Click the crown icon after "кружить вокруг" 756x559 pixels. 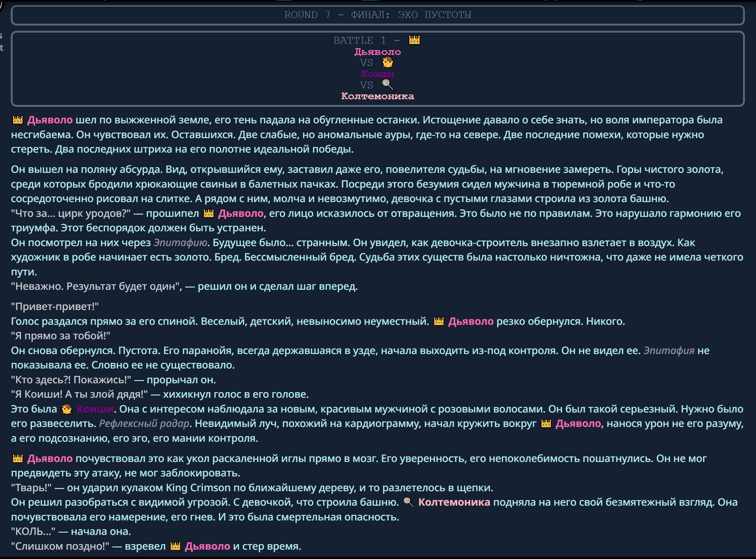click(546, 423)
